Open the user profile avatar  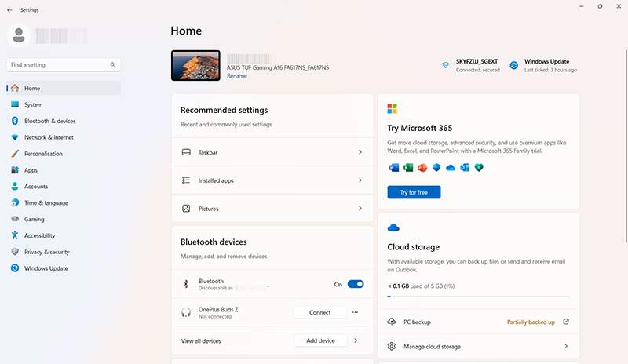click(x=18, y=35)
